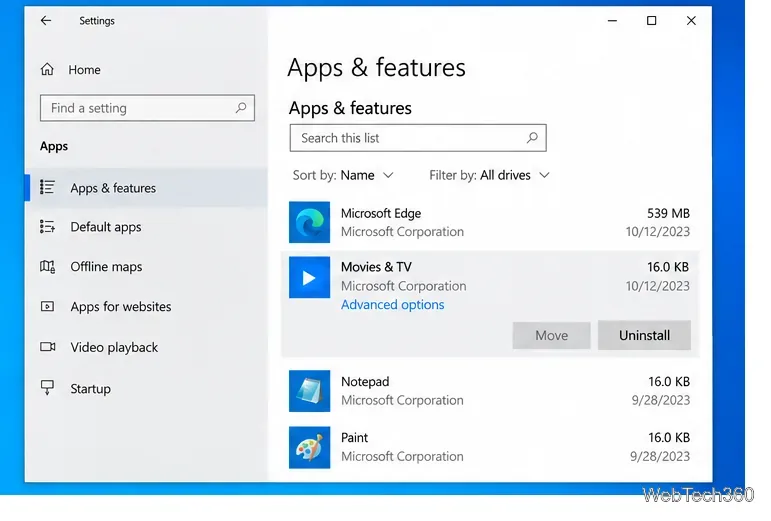Open Filter by All drives dropdown

click(x=489, y=175)
